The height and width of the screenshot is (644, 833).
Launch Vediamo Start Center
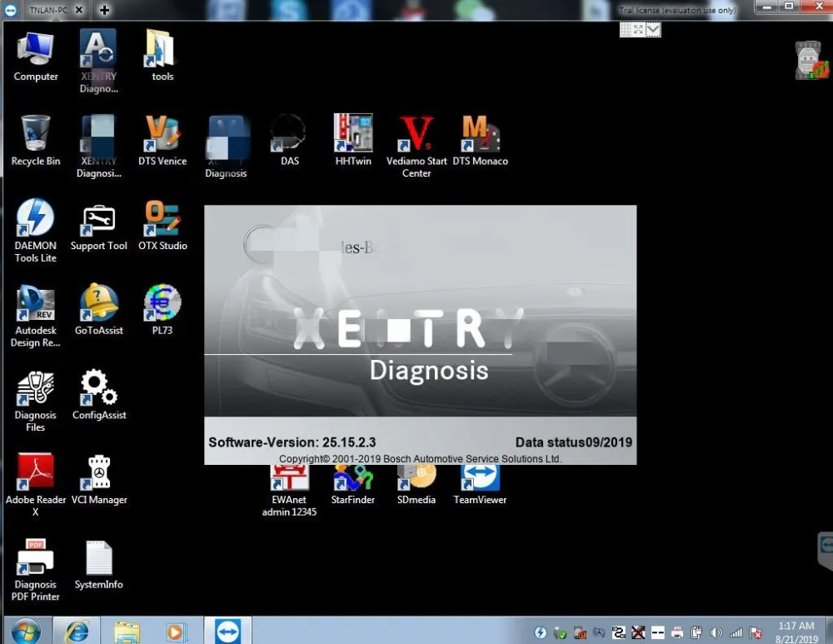416,147
